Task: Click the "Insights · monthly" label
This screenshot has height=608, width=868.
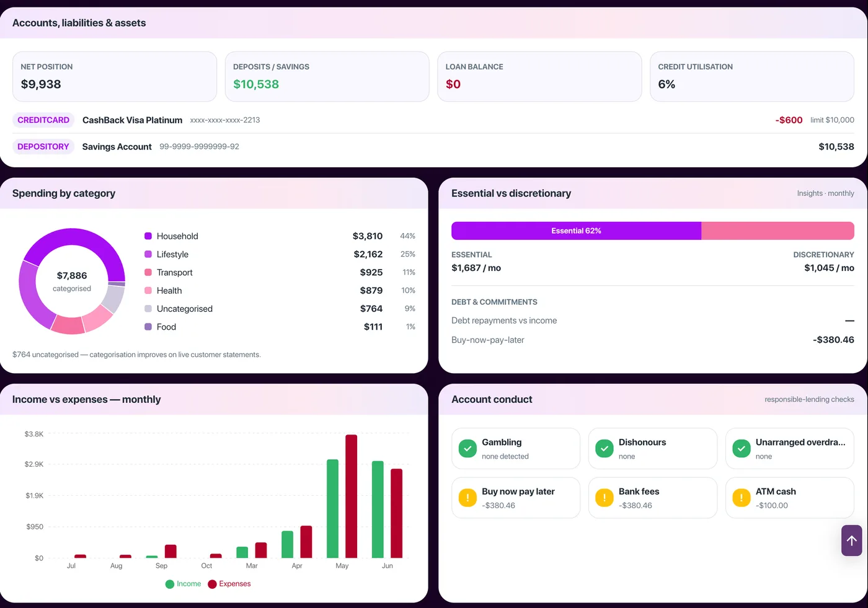Action: pos(826,193)
